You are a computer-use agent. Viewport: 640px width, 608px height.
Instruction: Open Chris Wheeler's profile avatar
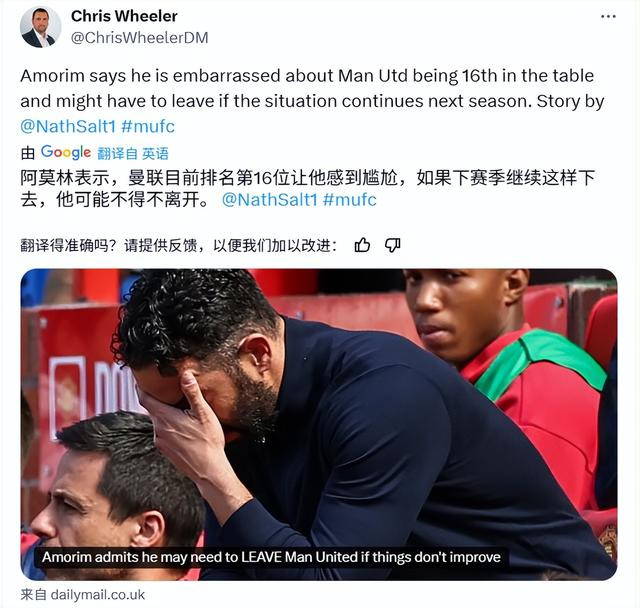click(x=40, y=27)
